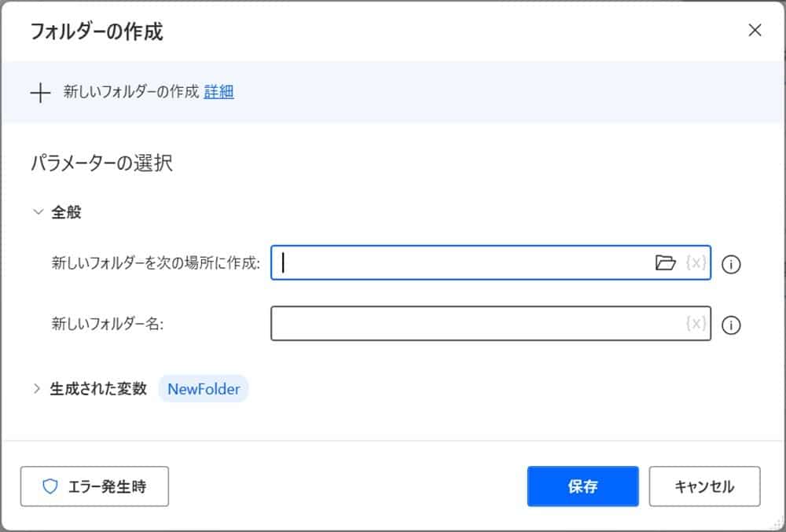
Task: Collapse the 全般 section
Action: click(x=37, y=211)
